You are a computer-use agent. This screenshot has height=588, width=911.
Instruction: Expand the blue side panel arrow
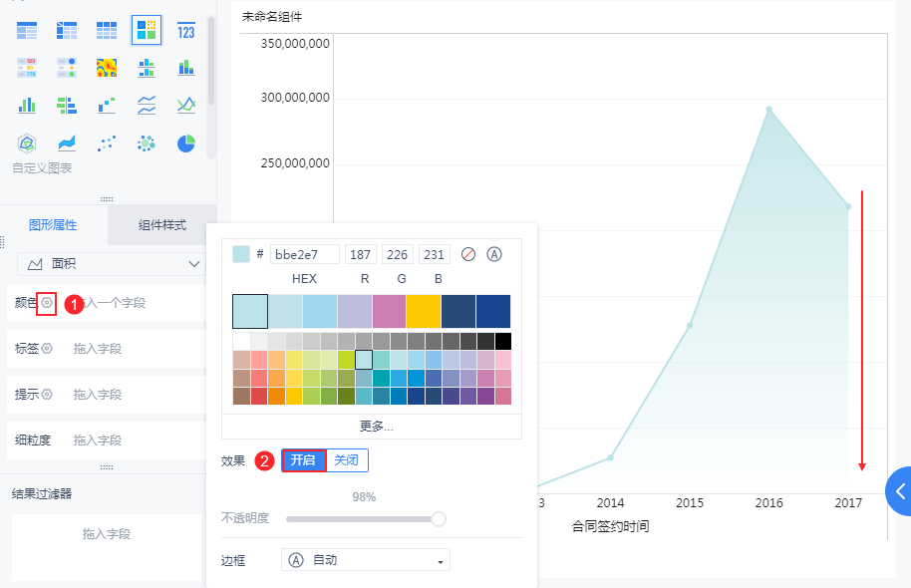click(x=900, y=491)
